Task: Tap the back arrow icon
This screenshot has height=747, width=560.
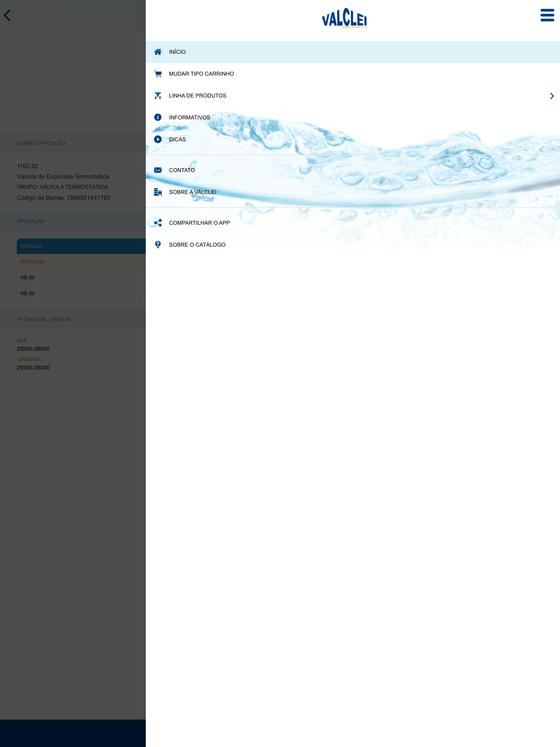Action: pyautogui.click(x=7, y=15)
